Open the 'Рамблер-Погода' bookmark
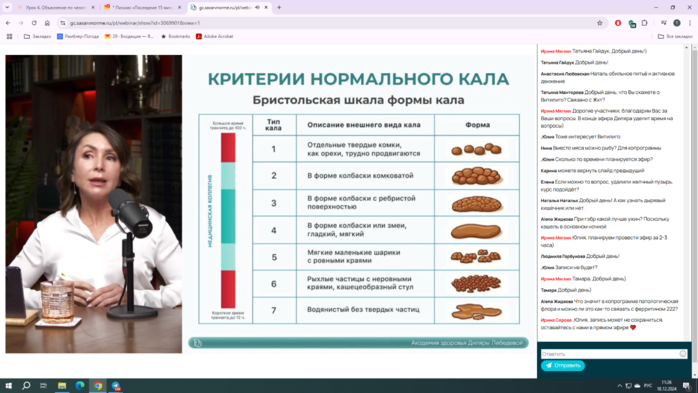Viewport: 698px width, 393px height. click(78, 36)
